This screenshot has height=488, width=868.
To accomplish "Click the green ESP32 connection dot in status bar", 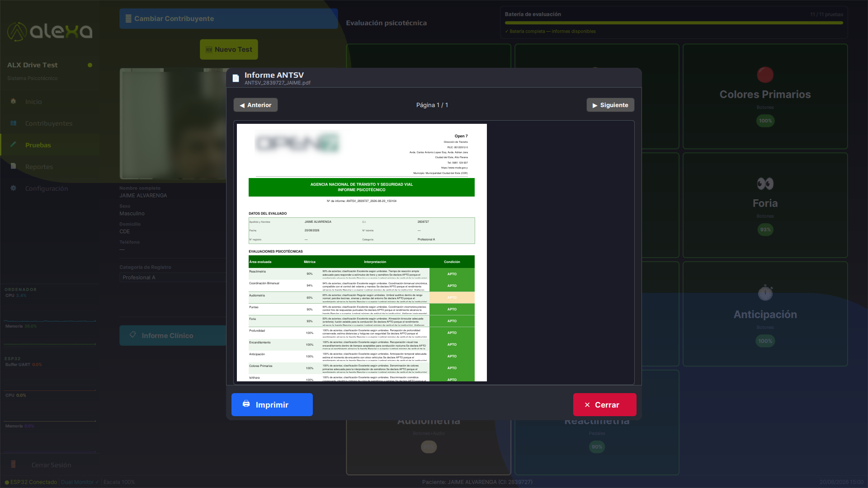I will 7,482.
